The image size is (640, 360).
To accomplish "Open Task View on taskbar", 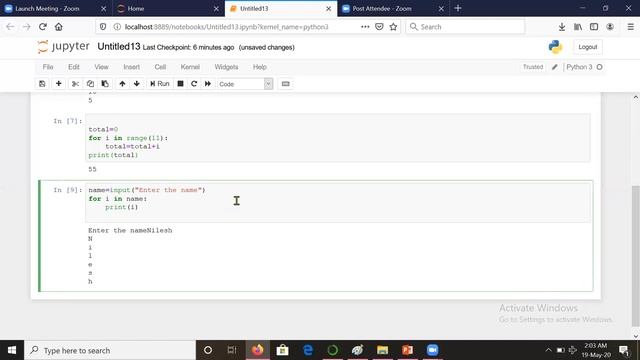I will tap(232, 350).
